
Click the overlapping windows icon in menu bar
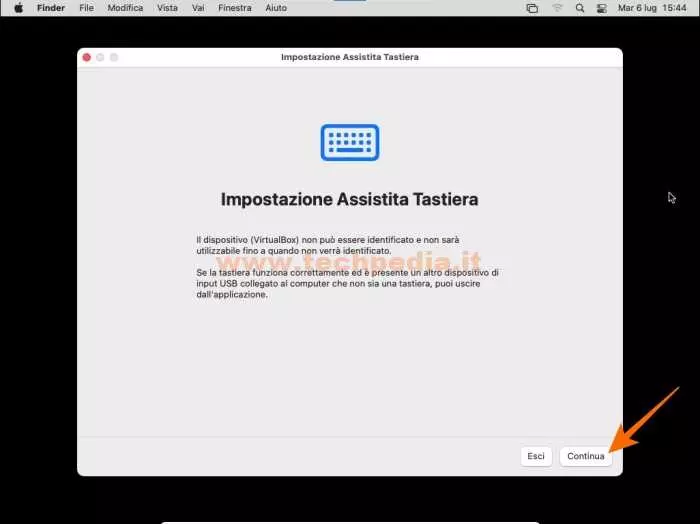pyautogui.click(x=532, y=8)
